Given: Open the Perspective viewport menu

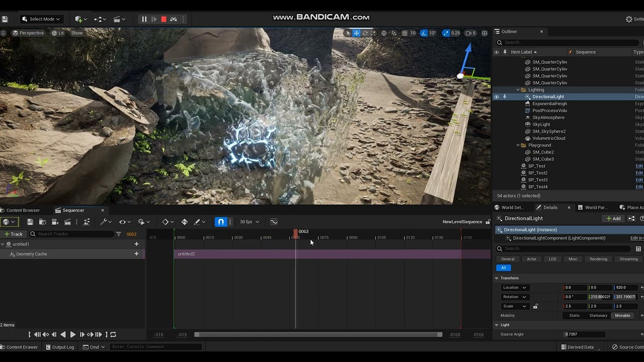Looking at the screenshot, I should 28,33.
